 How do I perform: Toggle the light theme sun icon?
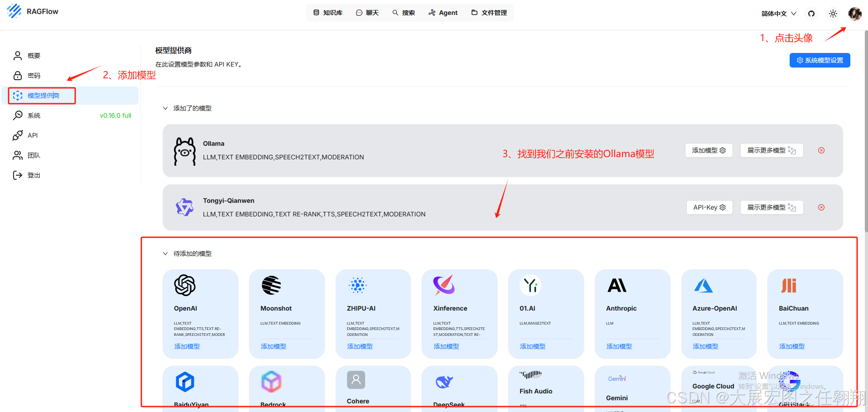pyautogui.click(x=833, y=14)
